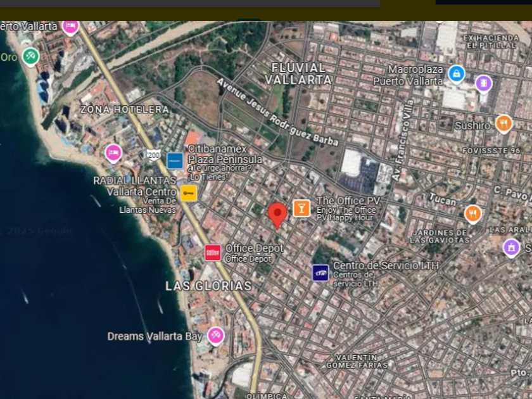Open the Citibanamex Plaza Peninsula label

pos(225,154)
